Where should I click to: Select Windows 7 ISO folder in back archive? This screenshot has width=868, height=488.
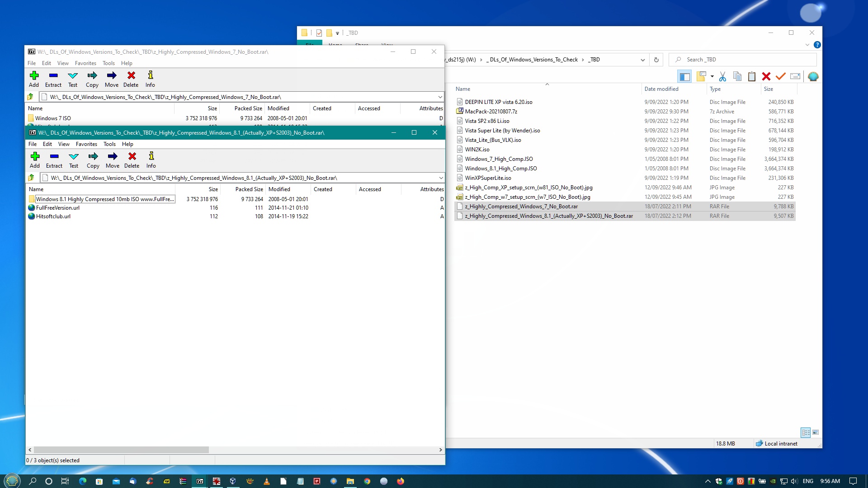53,118
